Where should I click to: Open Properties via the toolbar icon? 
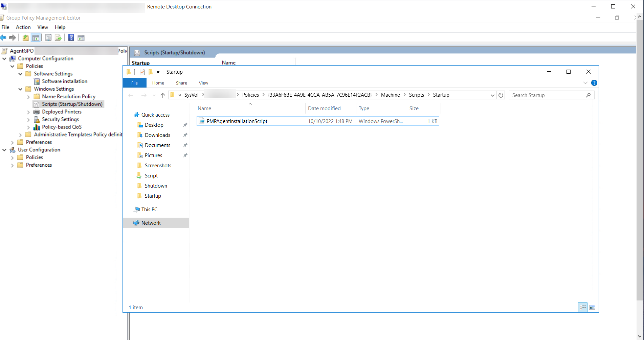click(48, 38)
